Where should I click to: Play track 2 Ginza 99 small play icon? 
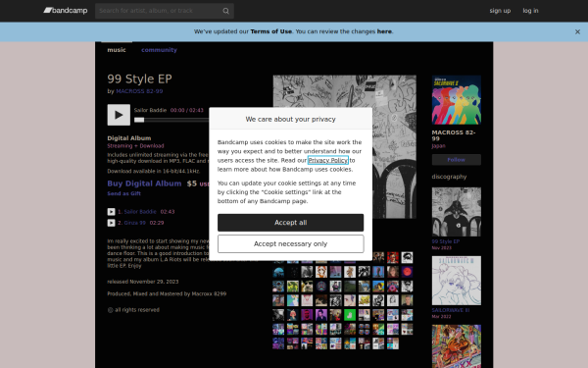click(111, 223)
